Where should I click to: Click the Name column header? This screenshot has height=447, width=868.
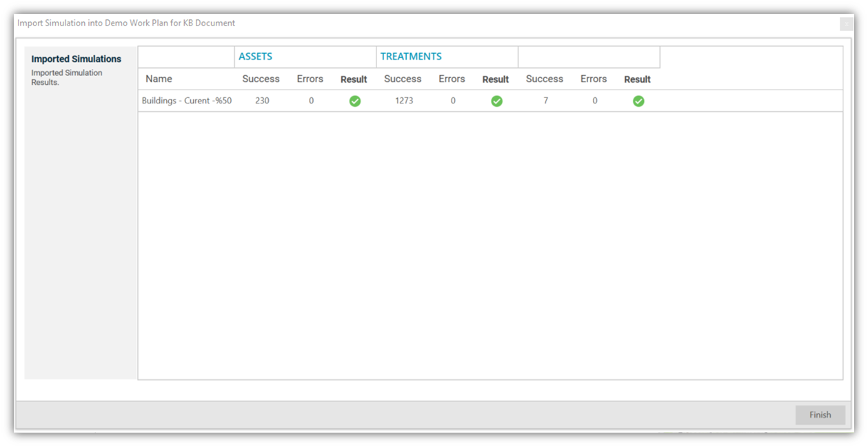coord(159,79)
